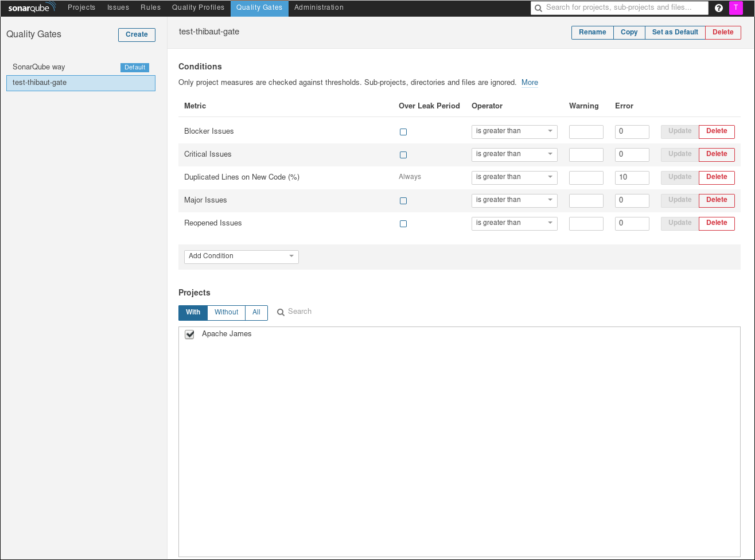Enable Over Leak Period for Major Issues
This screenshot has width=755, height=560.
pos(403,201)
